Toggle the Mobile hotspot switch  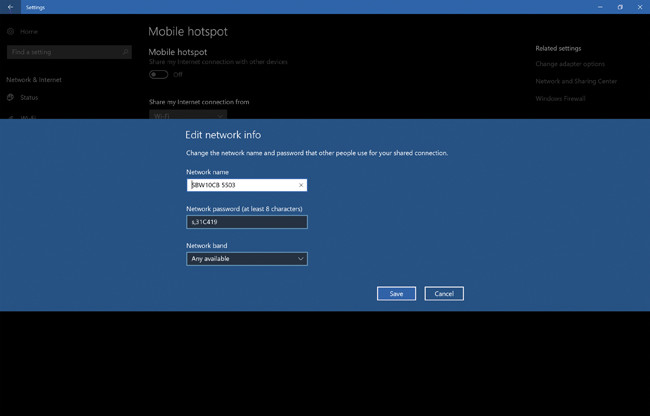[158, 74]
